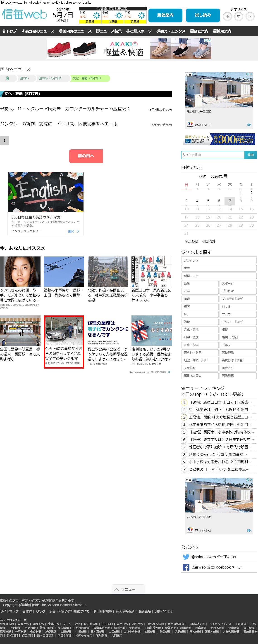Click the home icon in breadcrumb
Image resolution: width=258 pixels, height=644 pixels.
[x=7, y=78]
